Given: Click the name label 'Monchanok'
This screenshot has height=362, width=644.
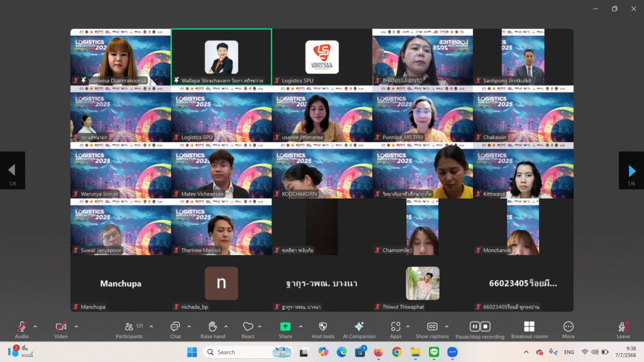Looking at the screenshot, I should click(x=497, y=250).
